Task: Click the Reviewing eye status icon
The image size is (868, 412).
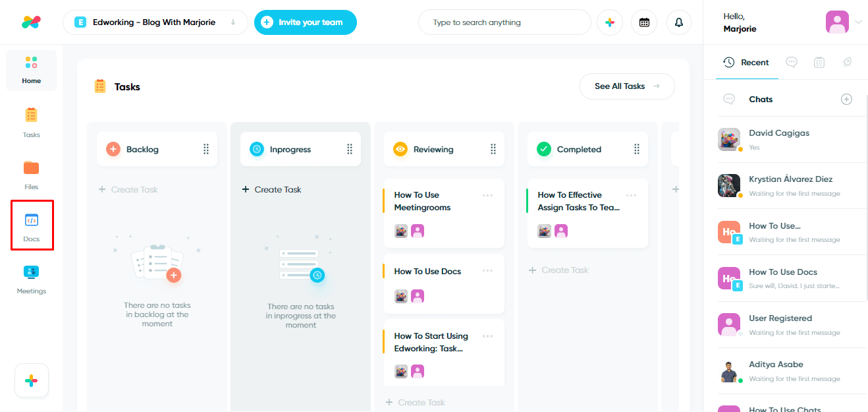Action: pos(400,150)
